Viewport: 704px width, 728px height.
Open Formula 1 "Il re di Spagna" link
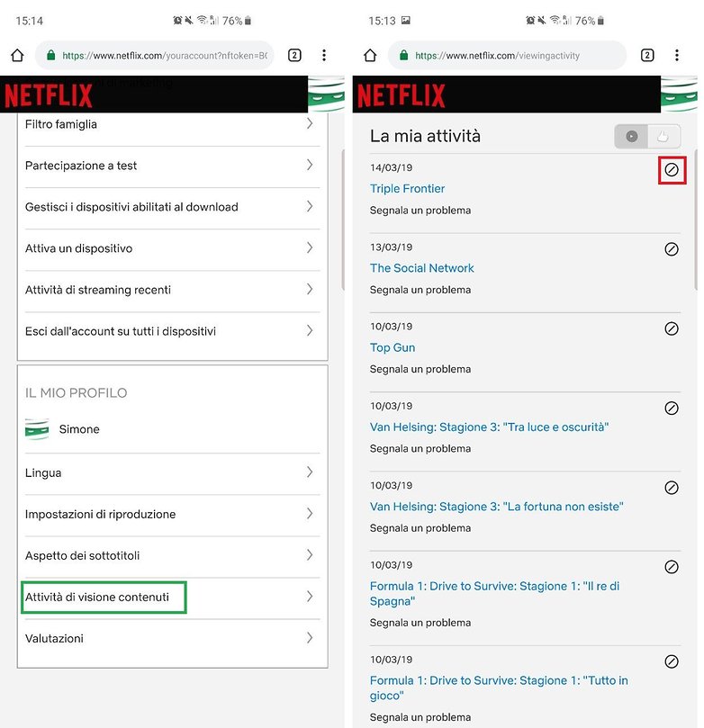tap(494, 593)
